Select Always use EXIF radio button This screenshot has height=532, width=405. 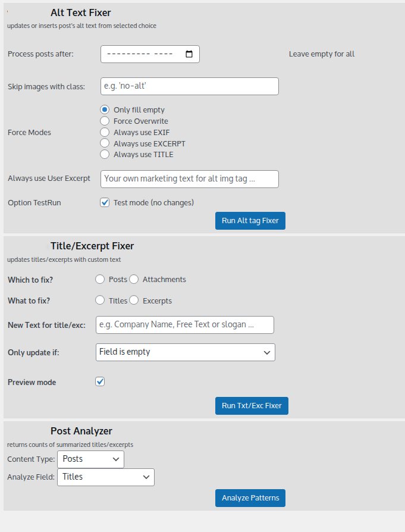coord(105,132)
